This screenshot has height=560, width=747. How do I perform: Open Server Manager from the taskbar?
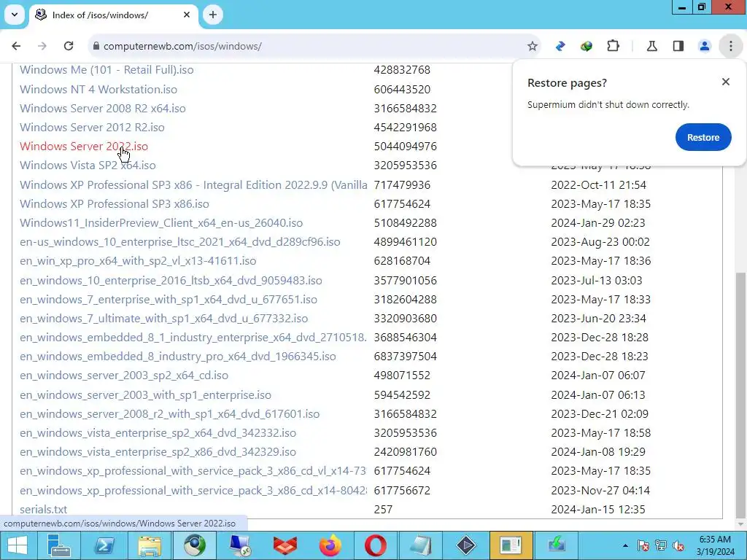pos(59,545)
